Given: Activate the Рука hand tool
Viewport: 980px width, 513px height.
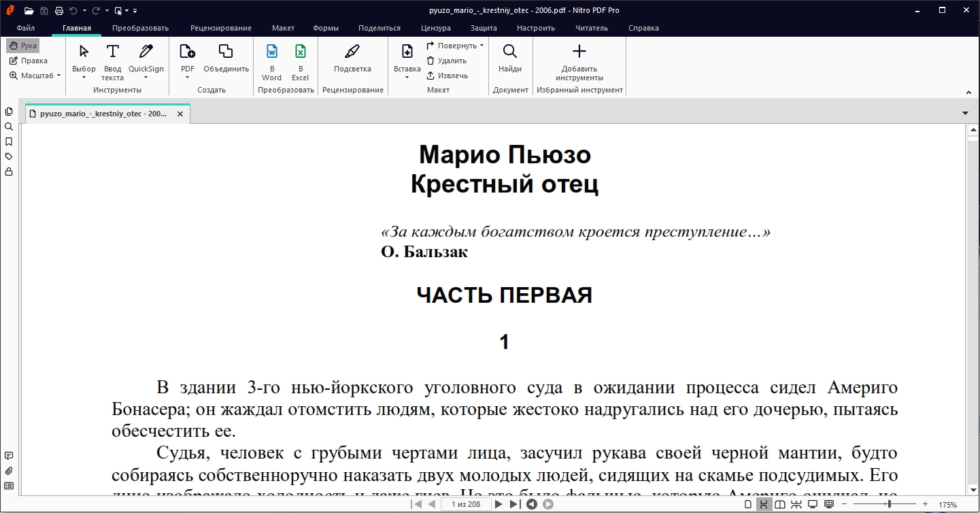Looking at the screenshot, I should coord(23,46).
